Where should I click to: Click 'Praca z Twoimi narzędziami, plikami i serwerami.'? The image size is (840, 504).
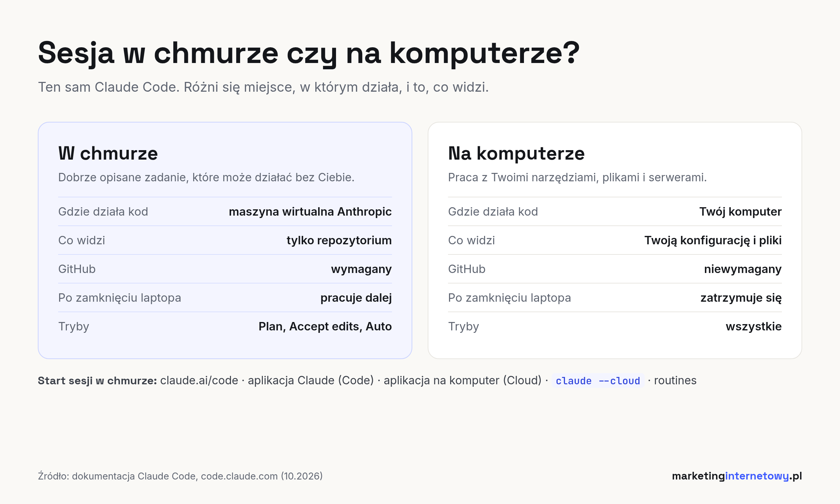[577, 177]
